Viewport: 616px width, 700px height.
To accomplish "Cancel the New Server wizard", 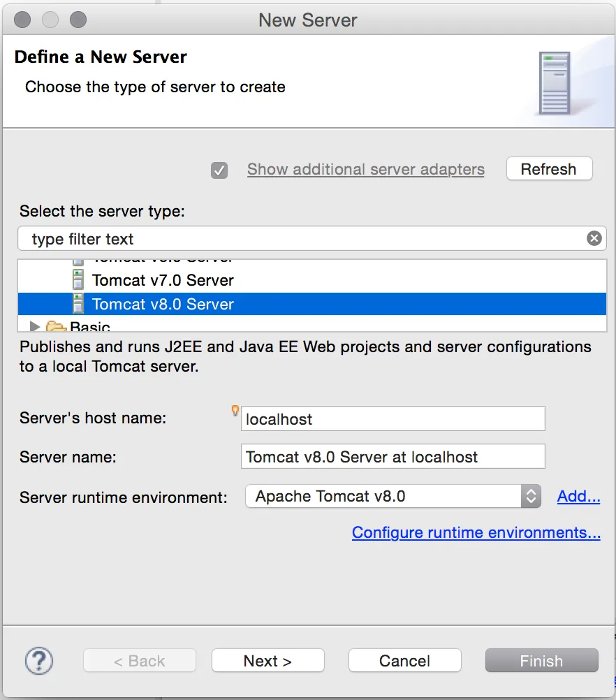I will click(x=404, y=660).
